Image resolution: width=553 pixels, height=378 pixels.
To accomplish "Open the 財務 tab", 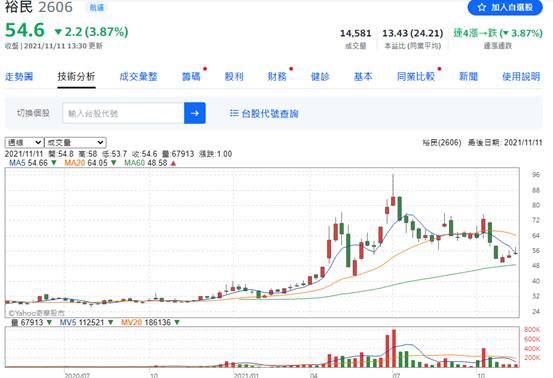I will [277, 77].
